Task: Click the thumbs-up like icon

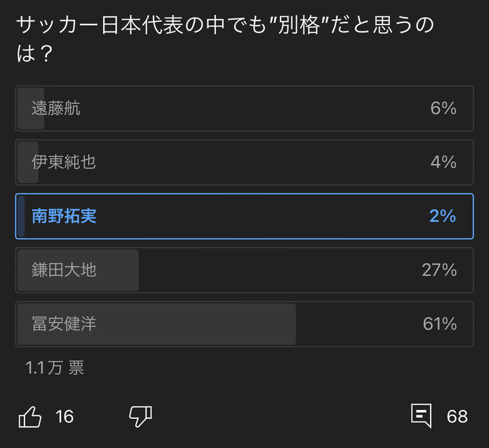Action: click(x=31, y=416)
